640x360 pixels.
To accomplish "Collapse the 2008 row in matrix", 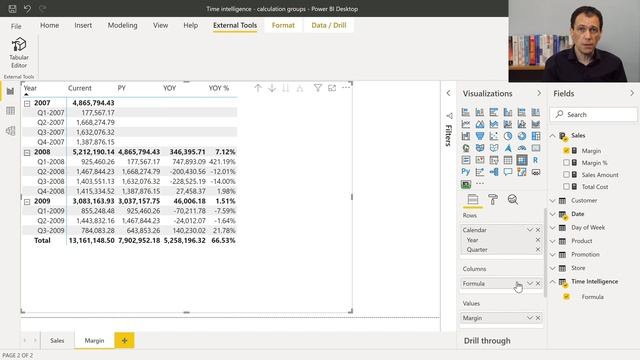I will [27, 152].
